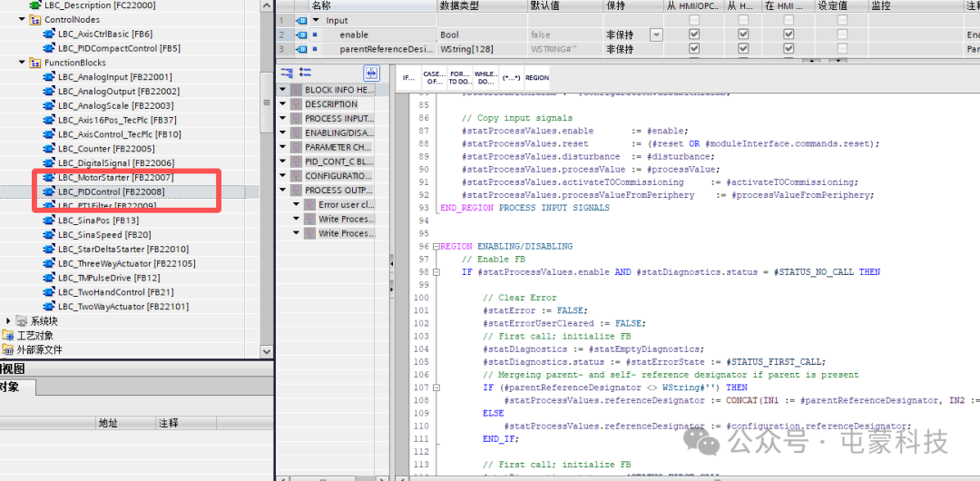
Task: Insert comment block (*...*) template
Action: pyautogui.click(x=511, y=78)
